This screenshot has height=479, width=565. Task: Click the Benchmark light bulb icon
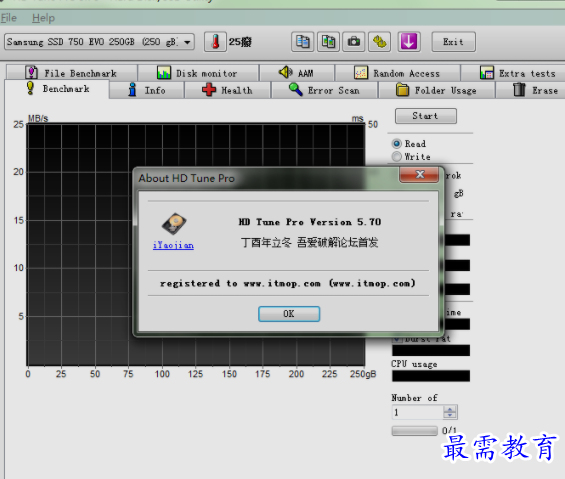tap(31, 88)
